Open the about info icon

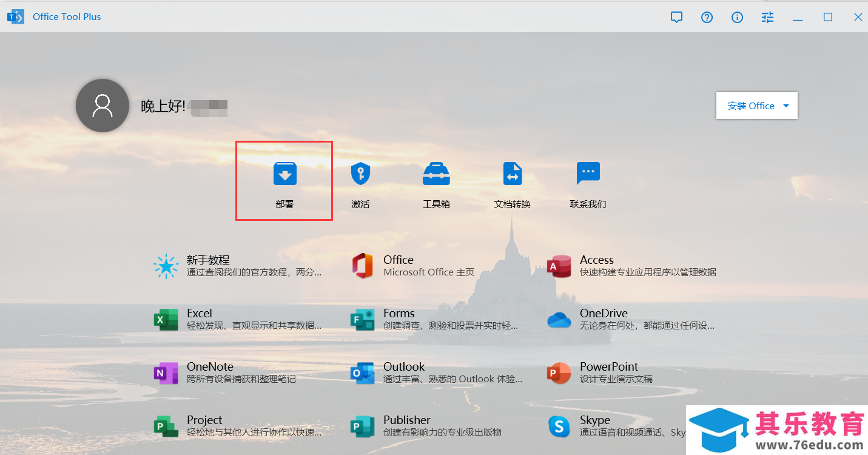(x=737, y=17)
